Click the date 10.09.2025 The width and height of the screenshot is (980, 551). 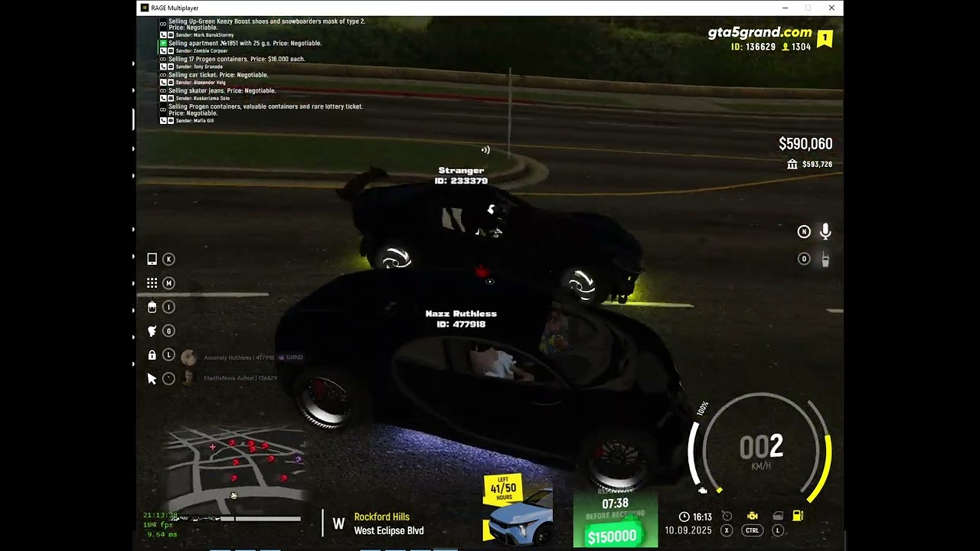pyautogui.click(x=688, y=530)
